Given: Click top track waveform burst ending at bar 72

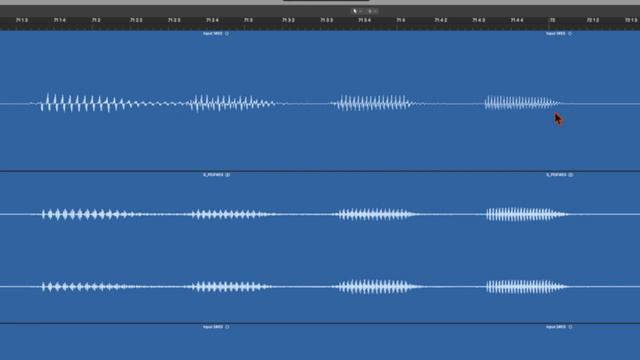Looking at the screenshot, I should 522,103.
